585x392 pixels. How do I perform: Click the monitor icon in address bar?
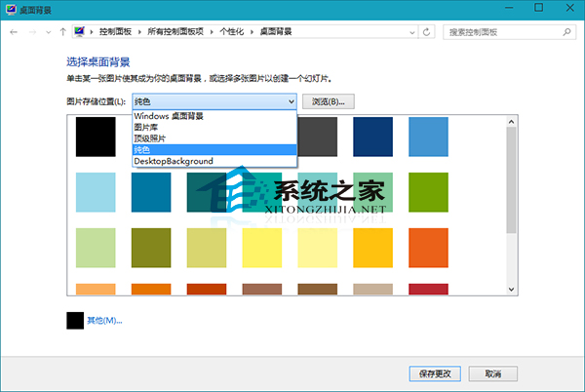(80, 32)
